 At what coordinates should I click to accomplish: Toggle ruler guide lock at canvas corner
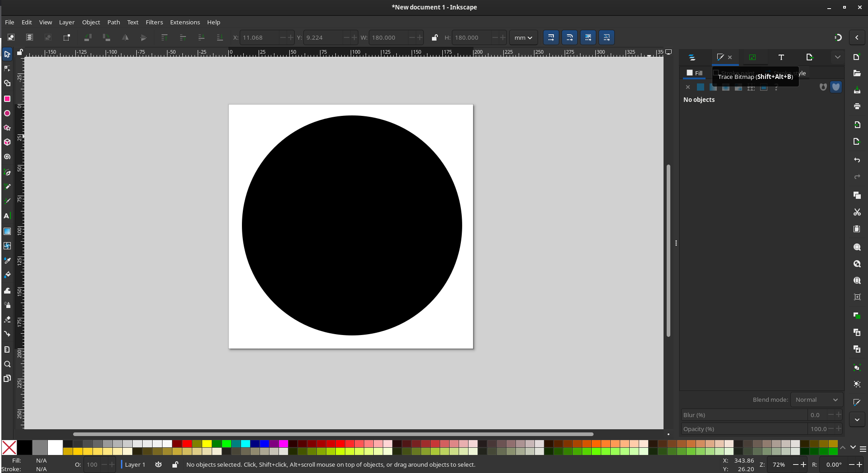(19, 52)
